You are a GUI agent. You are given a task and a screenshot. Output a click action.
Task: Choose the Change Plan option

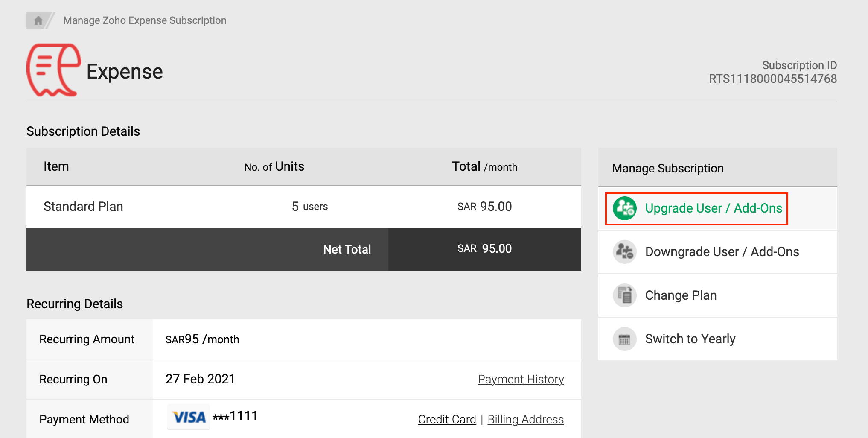click(x=681, y=295)
